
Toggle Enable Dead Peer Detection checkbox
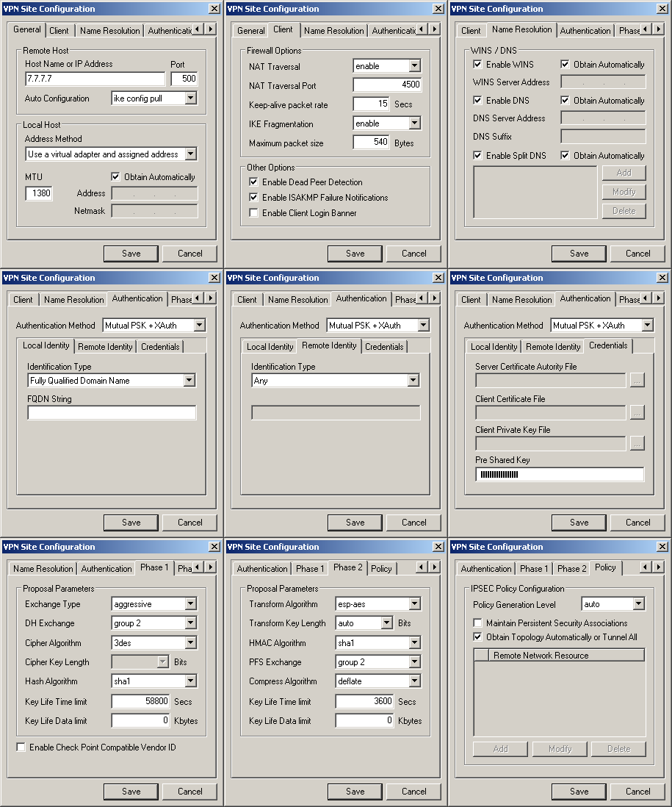[254, 182]
